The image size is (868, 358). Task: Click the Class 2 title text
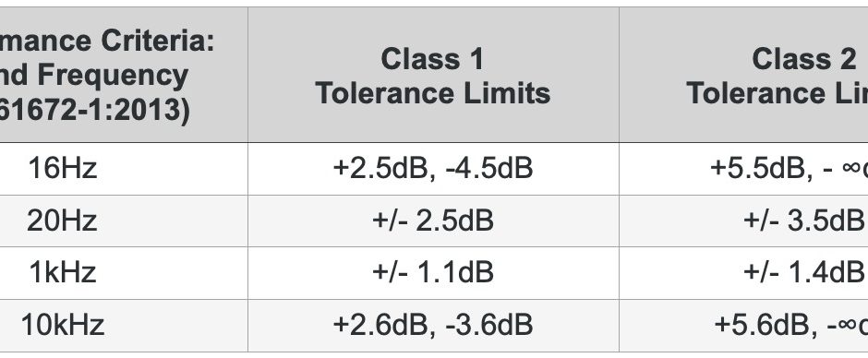coord(803,59)
